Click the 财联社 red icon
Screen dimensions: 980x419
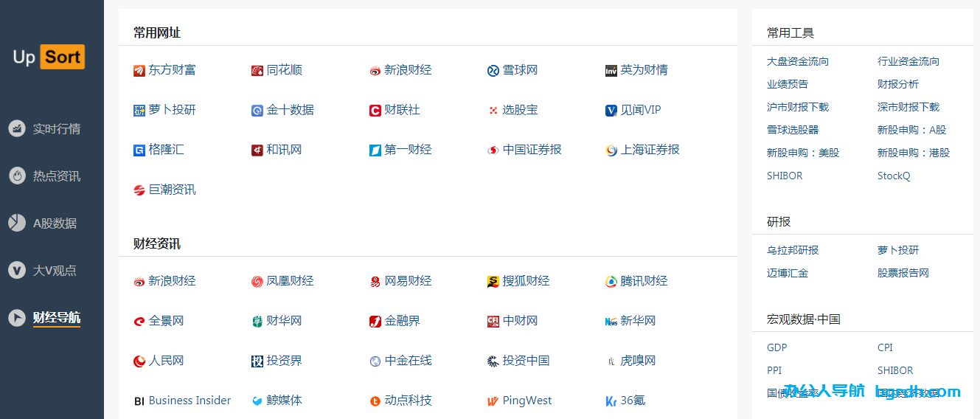coord(375,111)
